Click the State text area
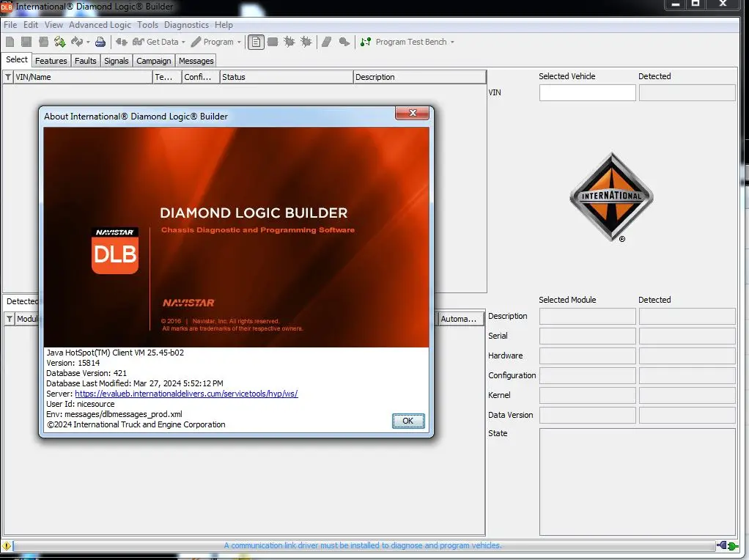Image resolution: width=749 pixels, height=560 pixels. pyautogui.click(x=637, y=482)
